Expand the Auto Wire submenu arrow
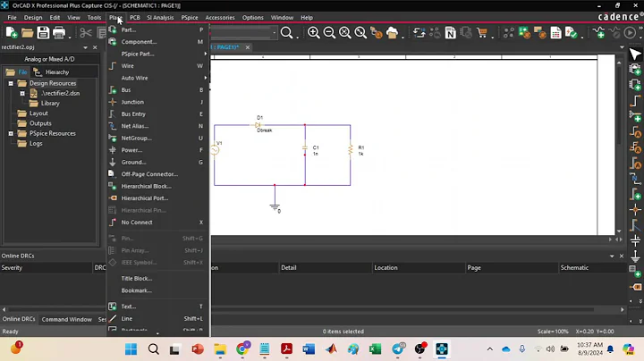Screen dimensions: 644x361 [x=205, y=78]
